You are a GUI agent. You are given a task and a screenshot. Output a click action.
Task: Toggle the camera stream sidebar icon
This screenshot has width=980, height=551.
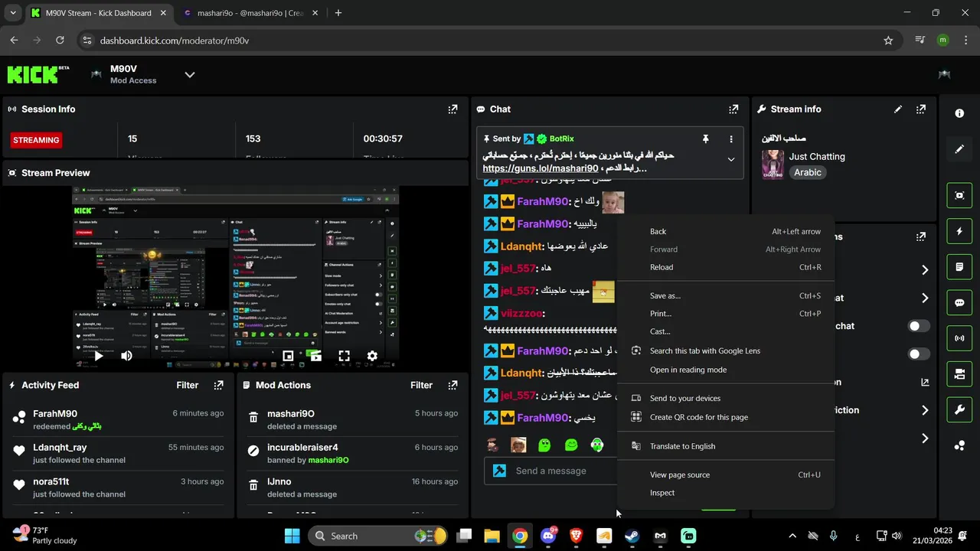click(959, 374)
